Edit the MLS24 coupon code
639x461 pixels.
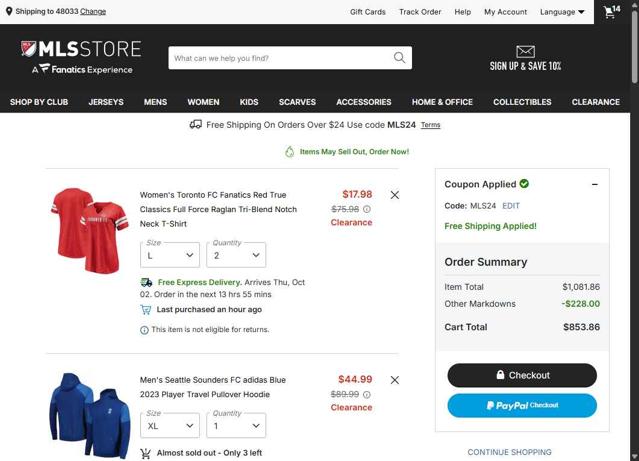click(511, 206)
